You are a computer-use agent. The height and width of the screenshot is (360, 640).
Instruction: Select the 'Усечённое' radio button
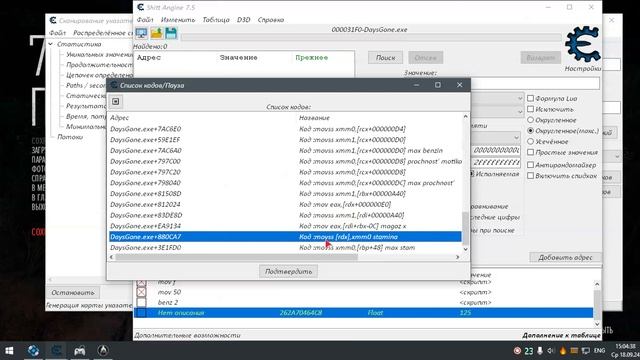(x=530, y=141)
